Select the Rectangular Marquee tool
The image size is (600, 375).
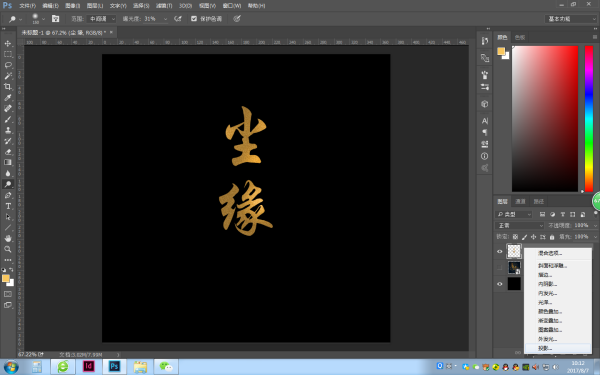pyautogui.click(x=8, y=54)
